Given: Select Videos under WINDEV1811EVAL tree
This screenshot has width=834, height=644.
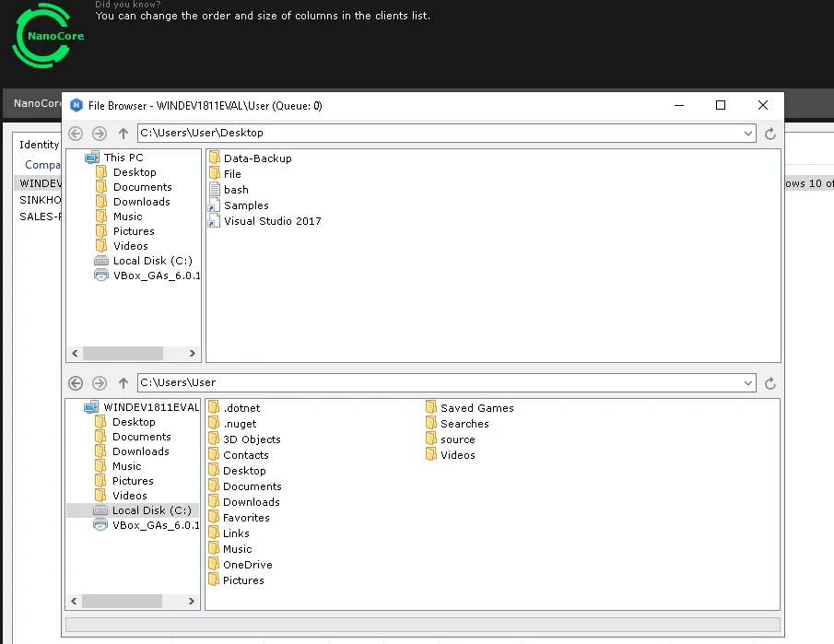Looking at the screenshot, I should (x=121, y=496).
